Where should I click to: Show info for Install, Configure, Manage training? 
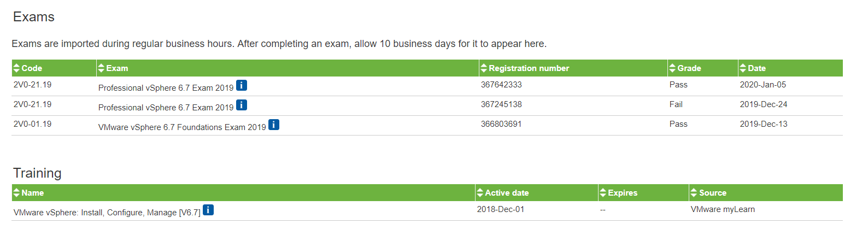(x=208, y=210)
